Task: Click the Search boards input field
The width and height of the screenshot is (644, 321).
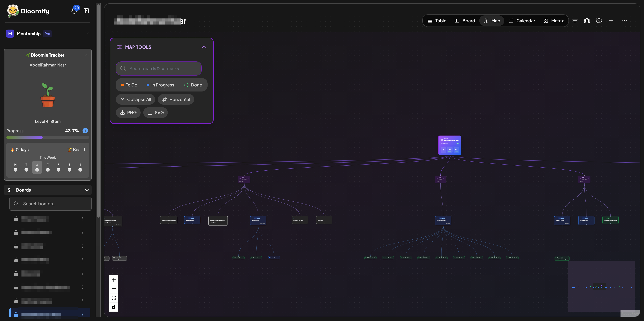Action: (x=51, y=204)
